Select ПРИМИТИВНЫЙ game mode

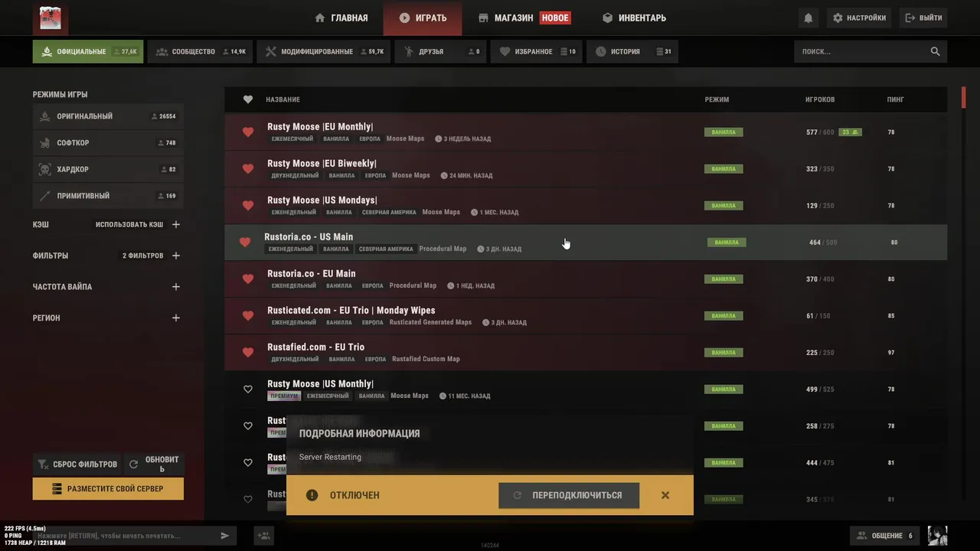[x=106, y=196]
